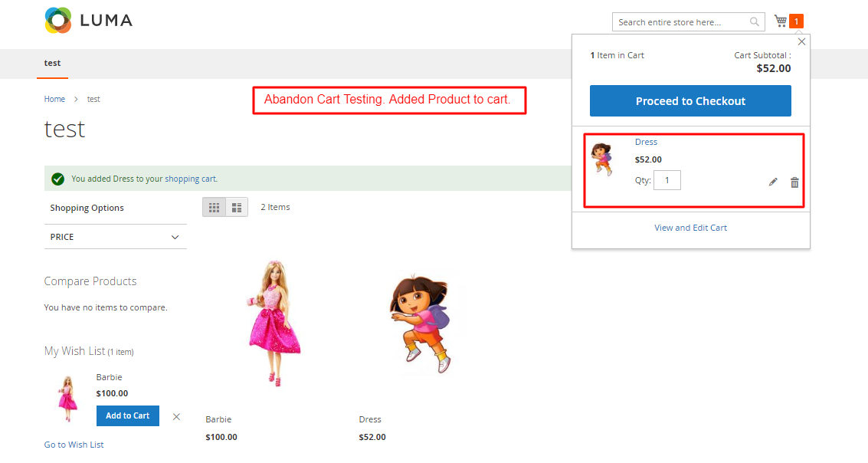Image resolution: width=868 pixels, height=463 pixels.
Task: Open the test category tab
Action: [x=53, y=63]
